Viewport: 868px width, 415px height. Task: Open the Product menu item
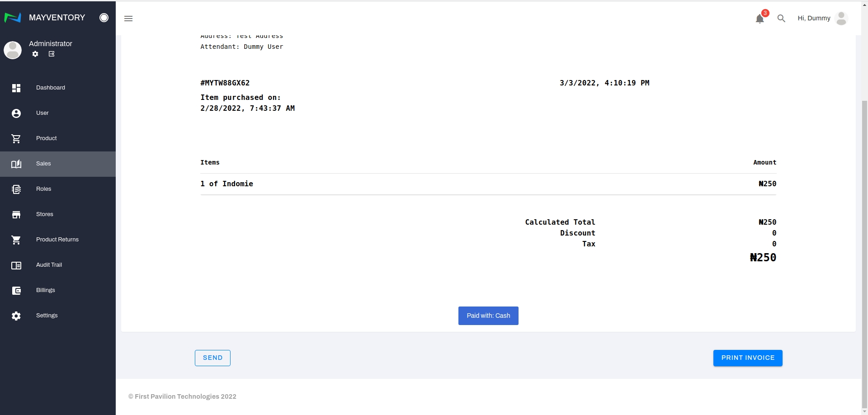point(47,138)
